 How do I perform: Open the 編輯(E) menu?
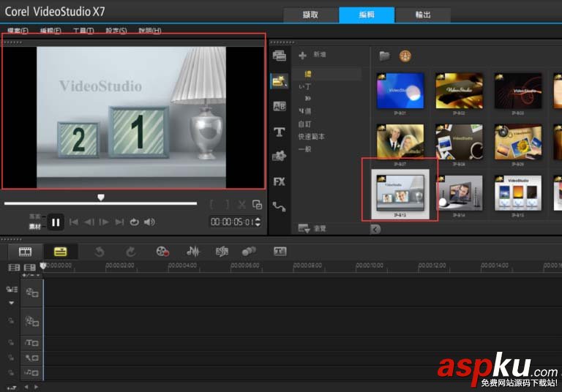pyautogui.click(x=50, y=31)
